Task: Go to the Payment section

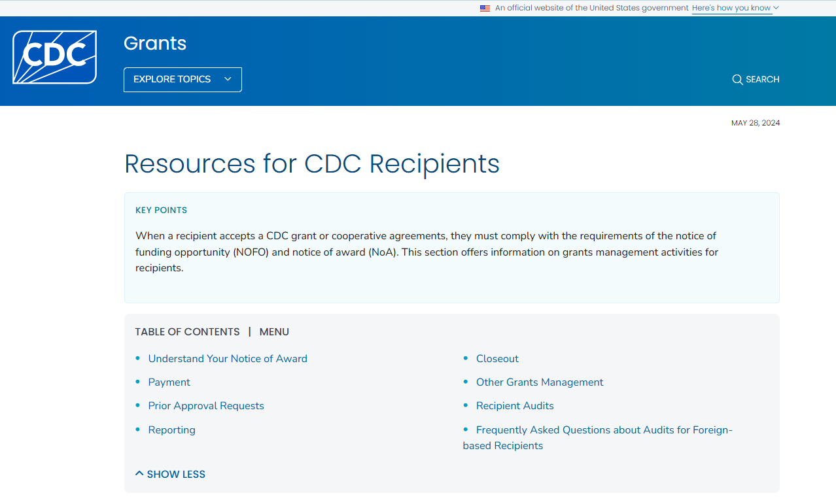Action: (169, 382)
